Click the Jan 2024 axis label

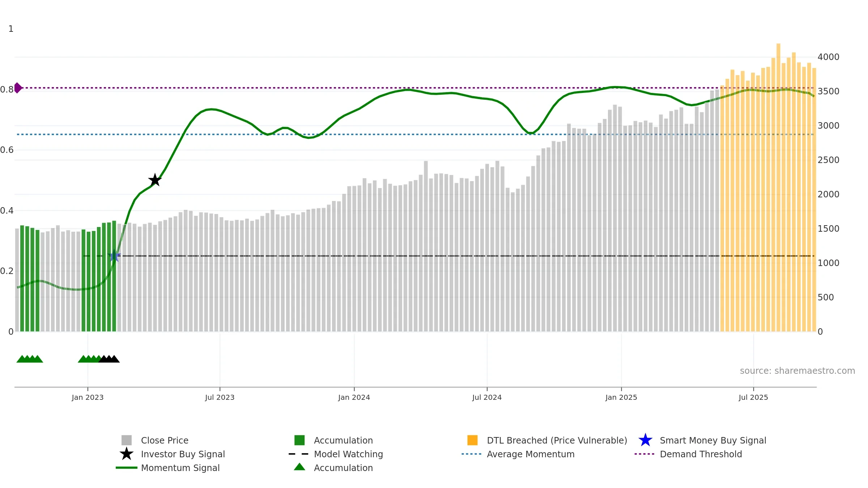click(x=354, y=398)
